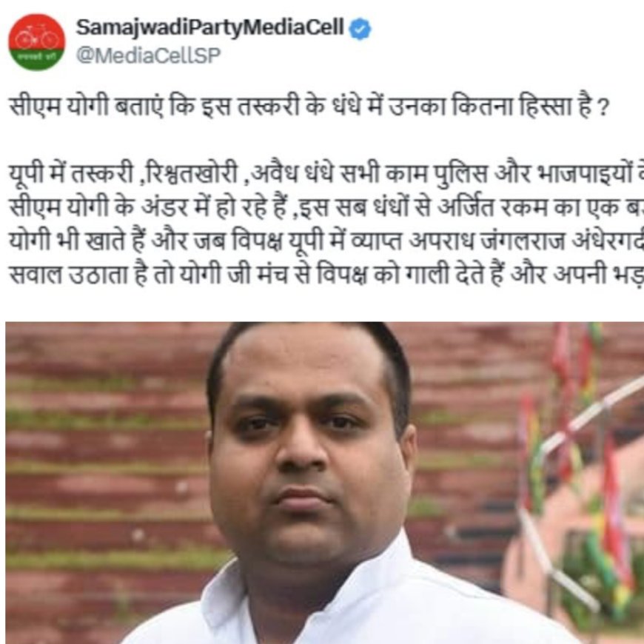Click the question mark ending the first line
This screenshot has height=644, width=644.
coord(603,108)
